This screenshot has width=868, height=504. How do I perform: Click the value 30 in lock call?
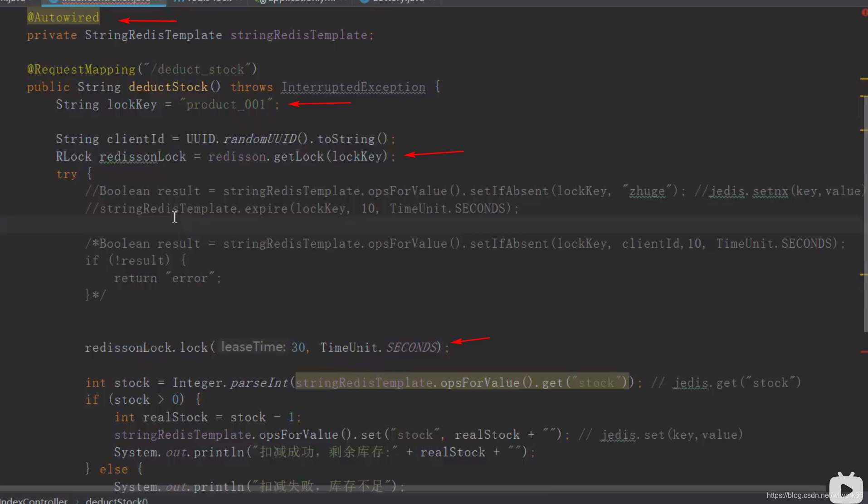[298, 347]
